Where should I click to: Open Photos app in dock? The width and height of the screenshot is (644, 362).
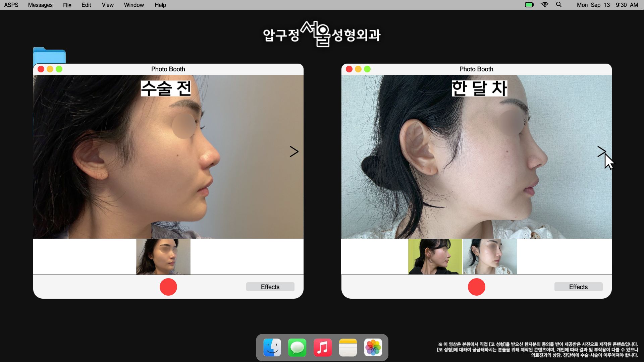click(x=373, y=348)
